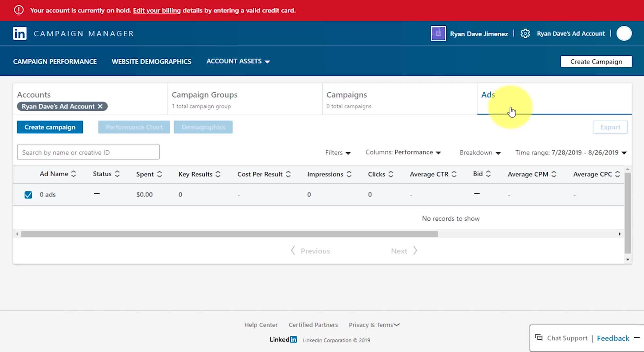Remove the Ryan Dave's Ad Account filter chip
This screenshot has height=352, width=644.
pyautogui.click(x=100, y=107)
